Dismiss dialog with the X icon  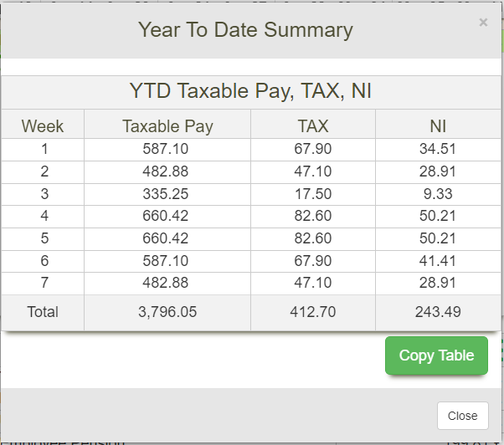coord(483,23)
